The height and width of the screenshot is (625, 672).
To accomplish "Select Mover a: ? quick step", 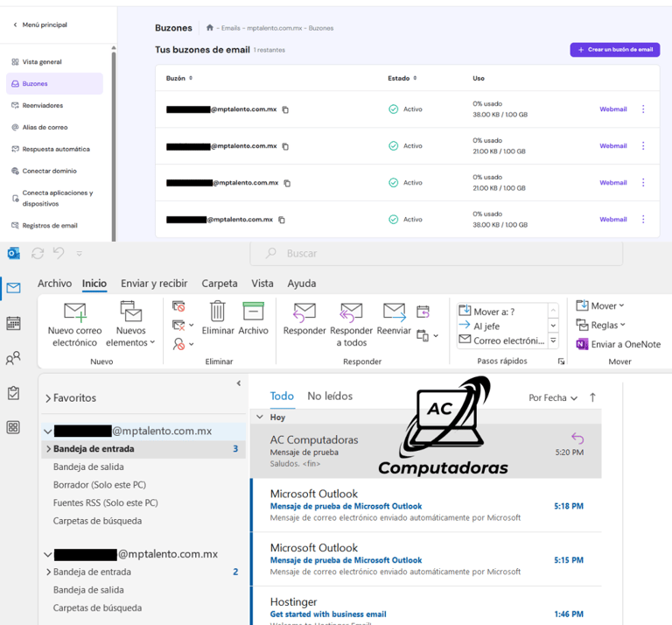I will tap(503, 312).
